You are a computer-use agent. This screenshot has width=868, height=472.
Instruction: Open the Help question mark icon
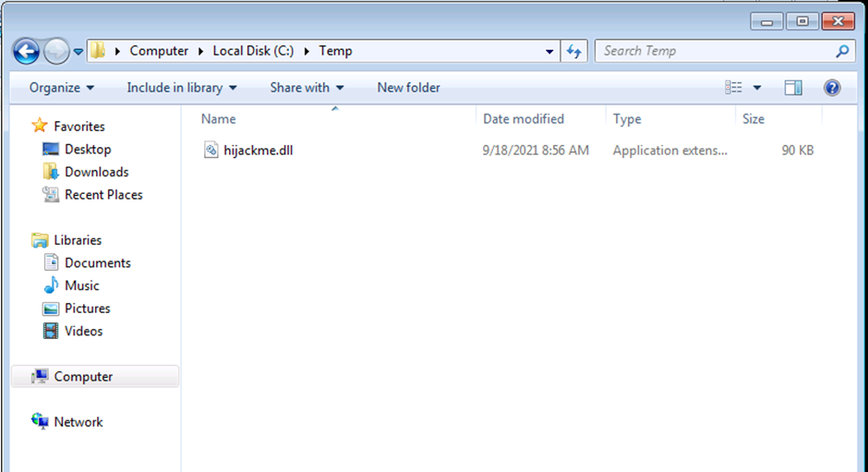point(831,88)
